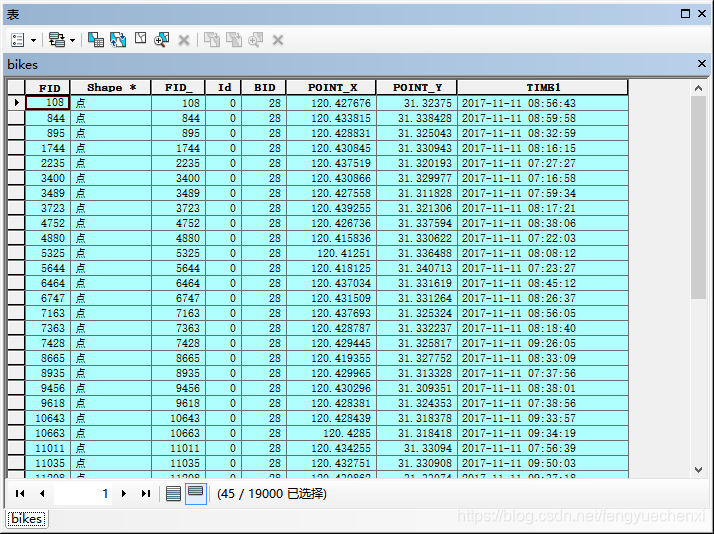Viewport: 714px width, 534px height.
Task: Close the bikes table panel
Action: pyautogui.click(x=702, y=64)
